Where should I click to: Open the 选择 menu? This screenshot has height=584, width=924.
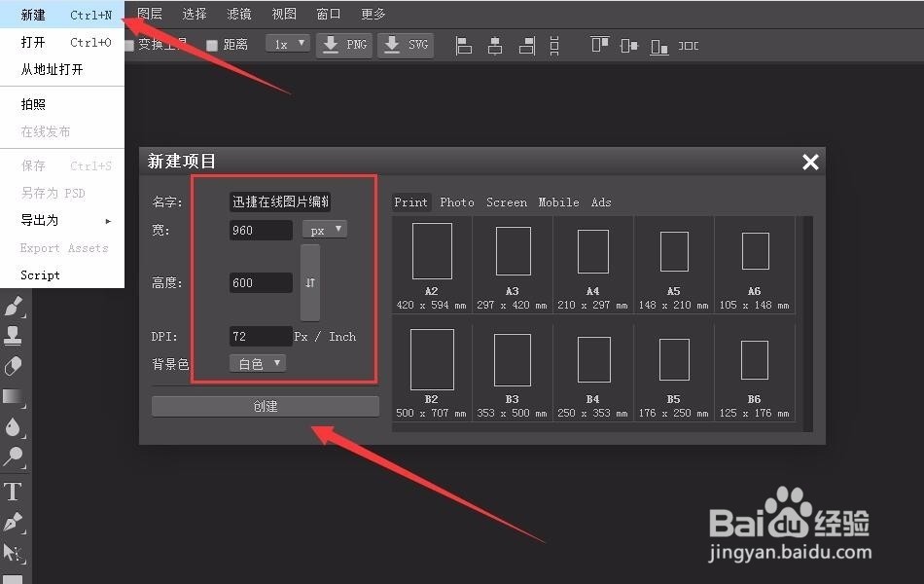click(x=194, y=14)
